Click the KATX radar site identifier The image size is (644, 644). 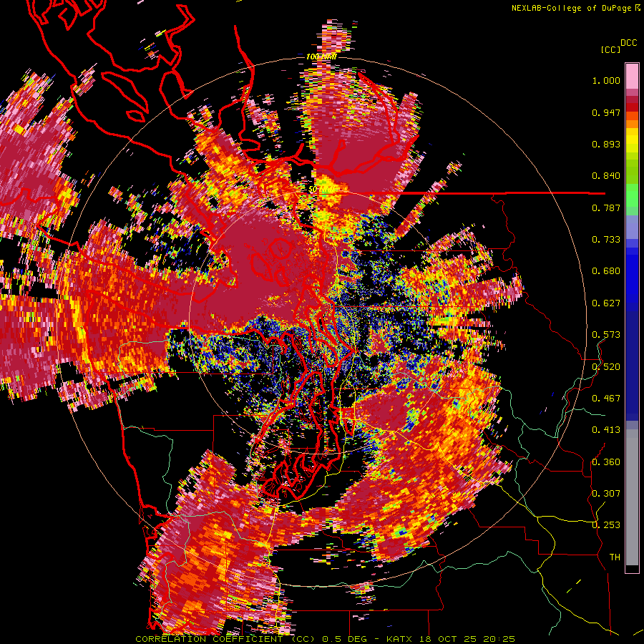pyautogui.click(x=400, y=639)
